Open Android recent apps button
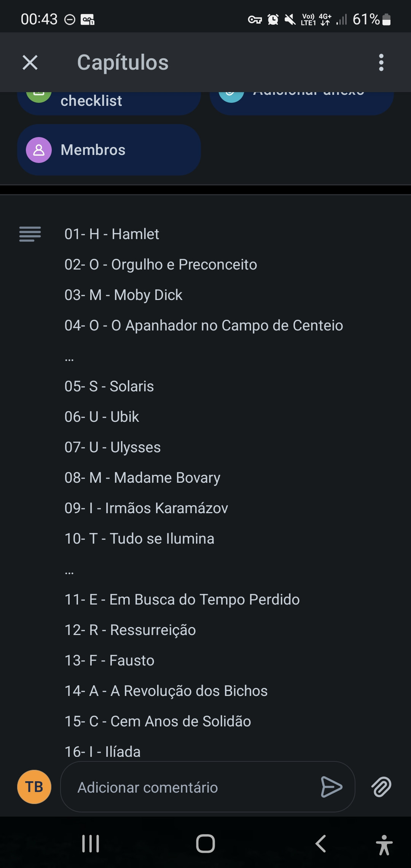Image resolution: width=411 pixels, height=868 pixels. 91,844
